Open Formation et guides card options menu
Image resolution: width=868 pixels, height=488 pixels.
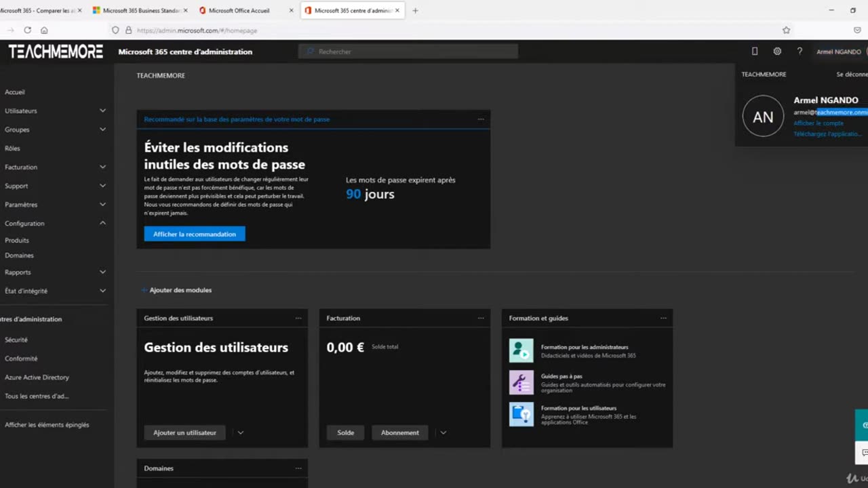coord(663,318)
